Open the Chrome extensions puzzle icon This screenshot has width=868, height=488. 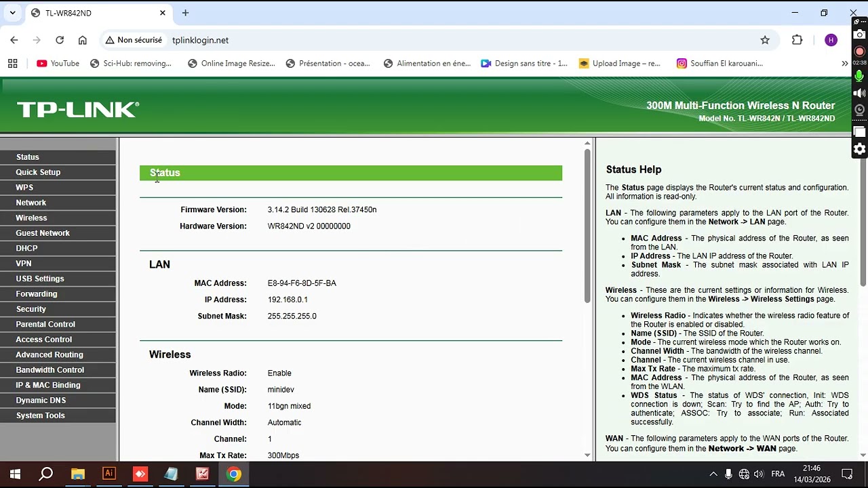click(x=797, y=40)
